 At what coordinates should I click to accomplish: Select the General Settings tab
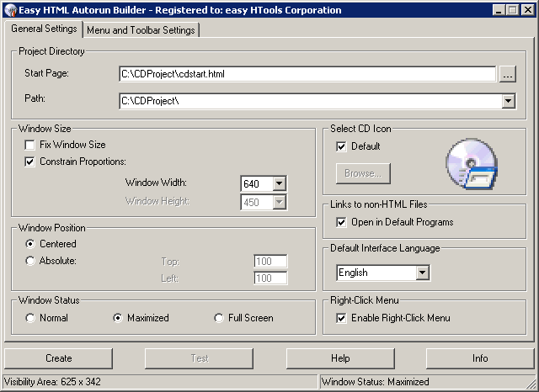pyautogui.click(x=44, y=29)
